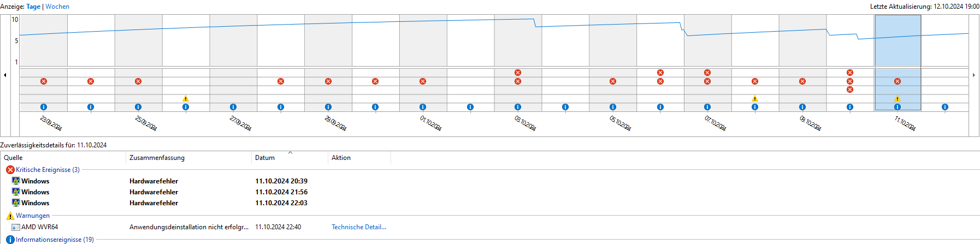Viewport: 980px width, 244px height.
Task: Select the red error icon for 23.09.2024
Action: [44, 81]
